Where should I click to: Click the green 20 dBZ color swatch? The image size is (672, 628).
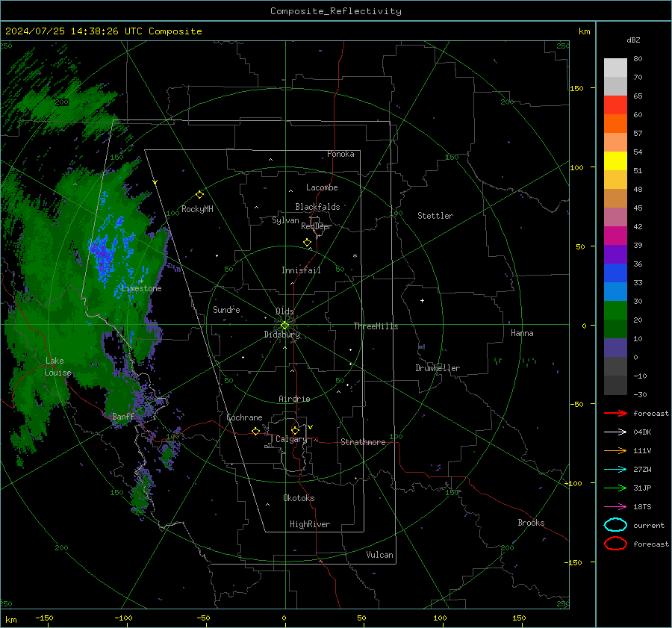(615, 310)
